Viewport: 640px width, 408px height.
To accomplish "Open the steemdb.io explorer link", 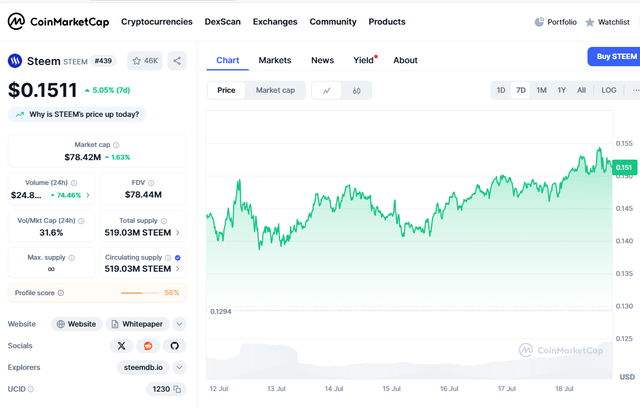I will coord(143,368).
